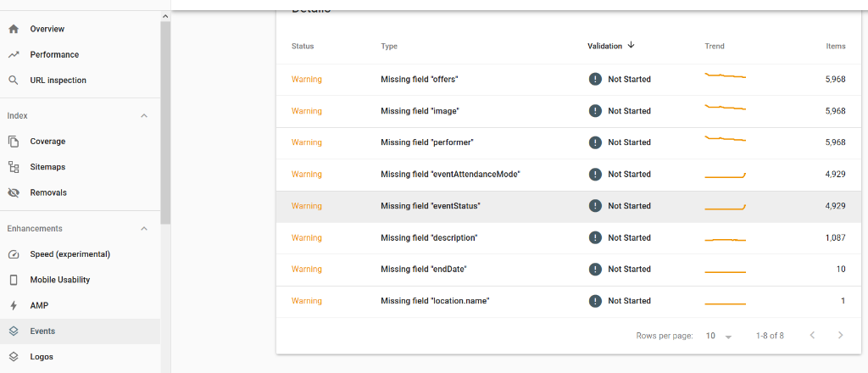
Task: Click the AMP lightning bolt icon
Action: coord(14,305)
